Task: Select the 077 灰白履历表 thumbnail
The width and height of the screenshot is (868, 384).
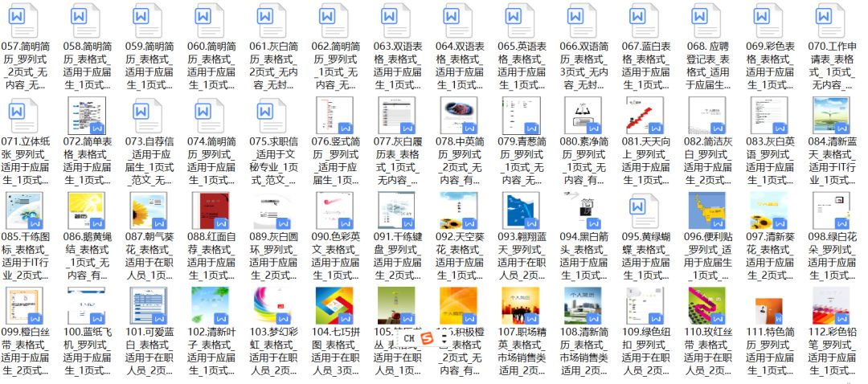Action: point(396,116)
